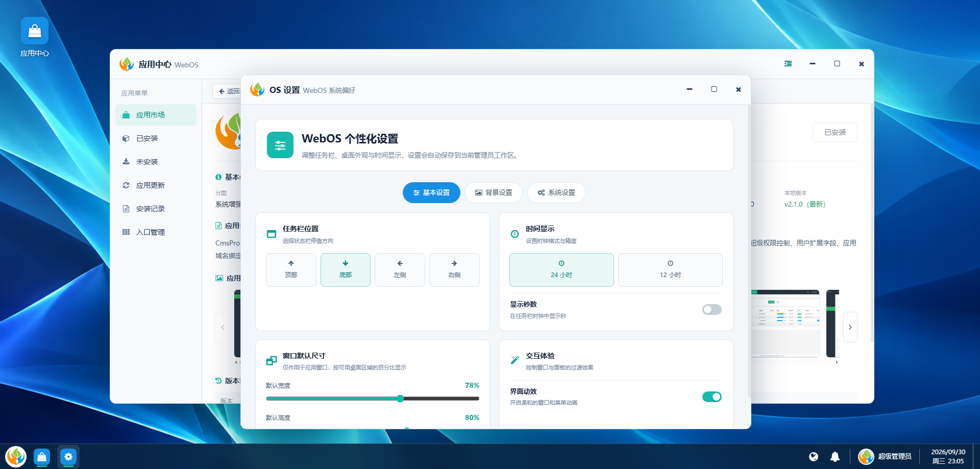Select the 24 小时 time format
Screen dimensions: 980x469
(x=561, y=270)
